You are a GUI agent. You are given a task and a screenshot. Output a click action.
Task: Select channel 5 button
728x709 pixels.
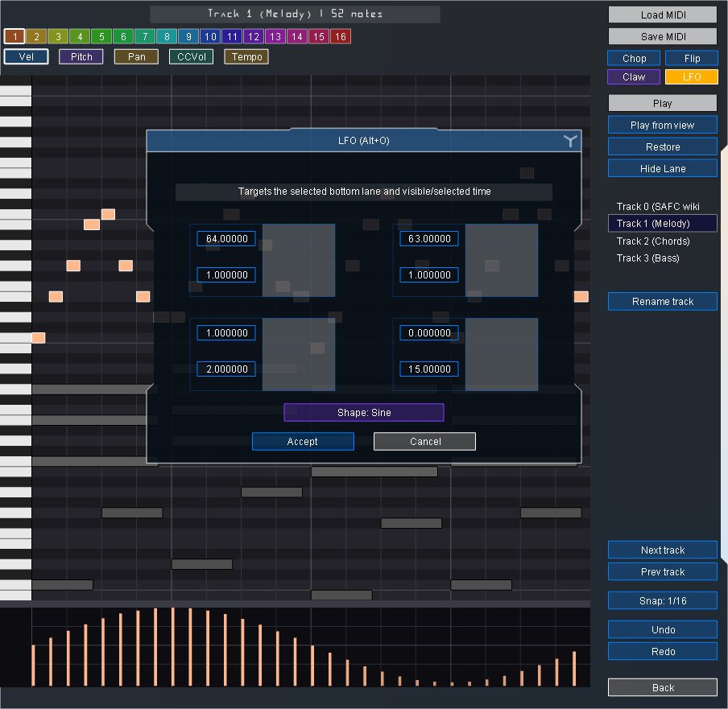(x=101, y=36)
